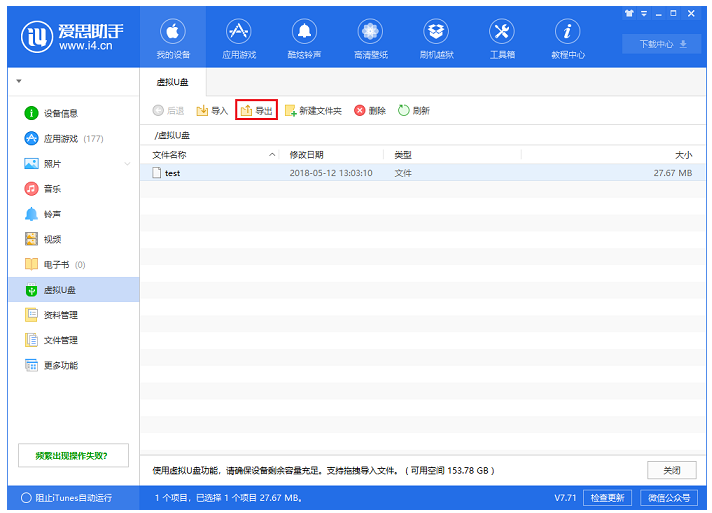The height and width of the screenshot is (513, 712).
Task: Click the 导入 import toolbar button
Action: pyautogui.click(x=212, y=110)
